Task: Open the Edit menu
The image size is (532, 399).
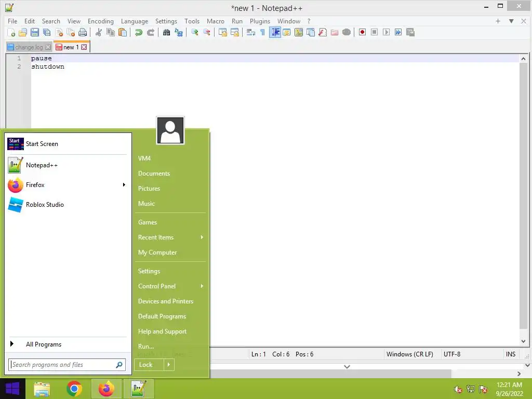Action: point(30,21)
